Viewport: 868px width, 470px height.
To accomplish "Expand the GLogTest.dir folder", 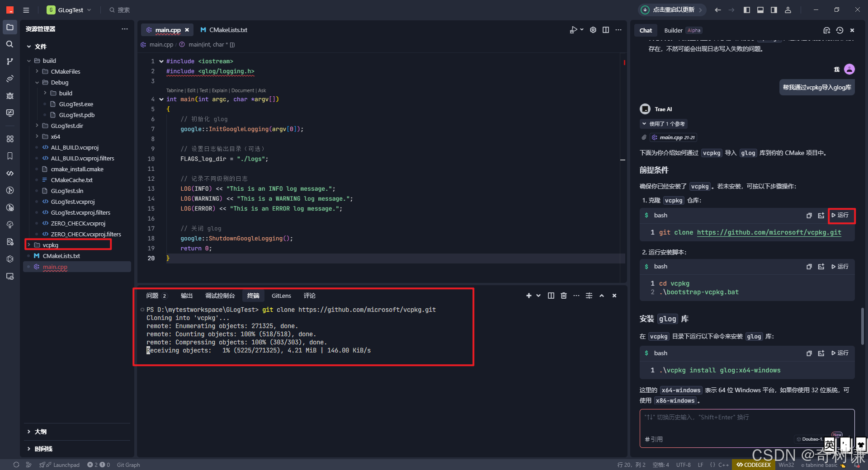I will (37, 126).
